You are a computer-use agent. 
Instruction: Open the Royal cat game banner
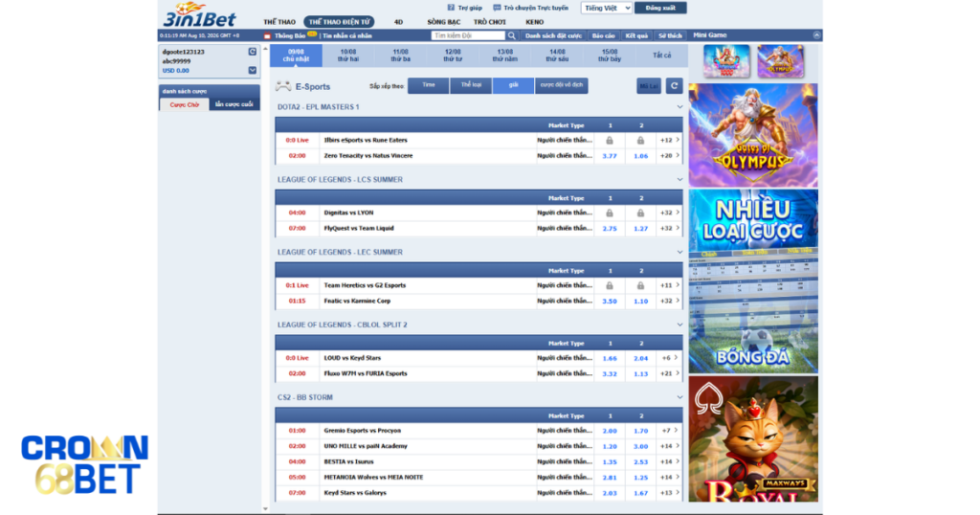pyautogui.click(x=753, y=438)
